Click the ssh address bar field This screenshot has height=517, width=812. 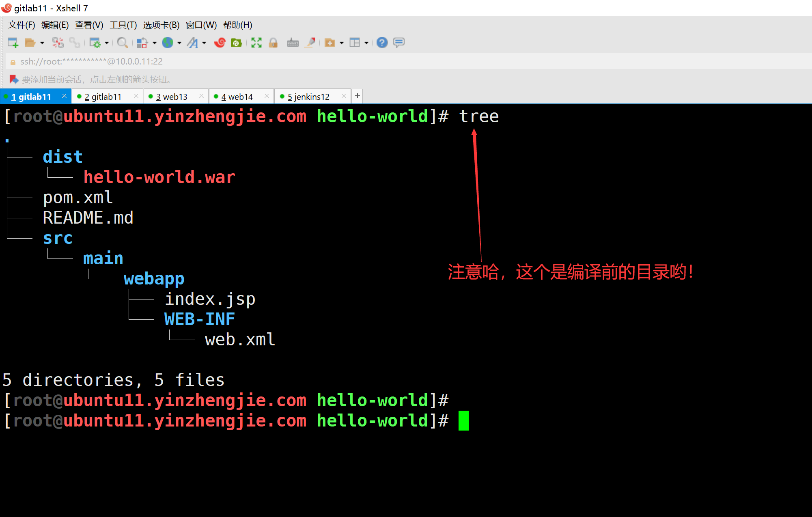pyautogui.click(x=243, y=61)
